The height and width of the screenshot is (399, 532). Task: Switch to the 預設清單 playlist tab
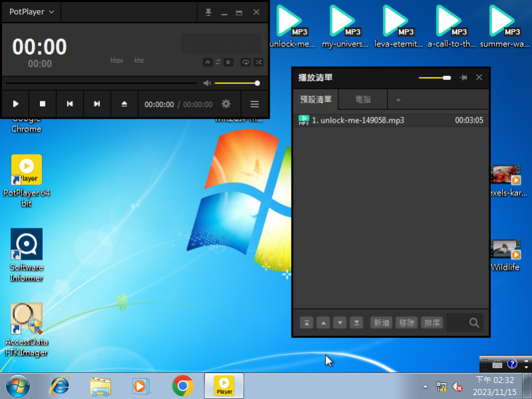pos(316,99)
